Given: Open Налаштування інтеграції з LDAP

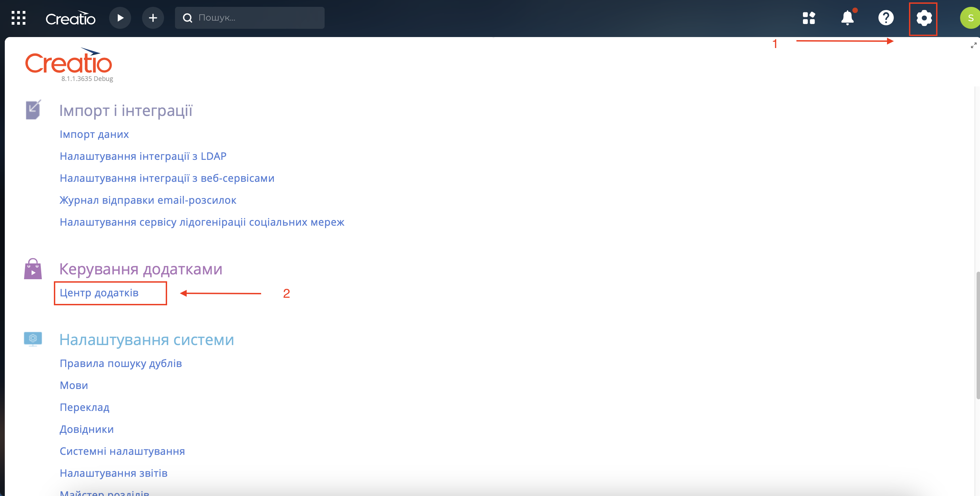Looking at the screenshot, I should coord(143,156).
